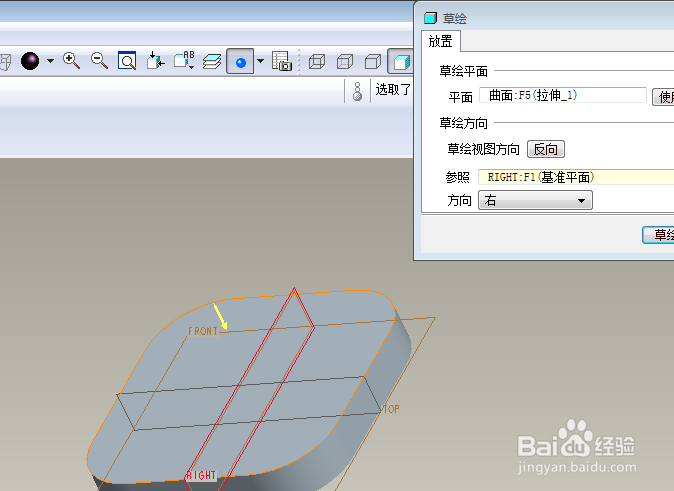
Task: Click the use previous button beside 平面 field
Action: (x=663, y=97)
